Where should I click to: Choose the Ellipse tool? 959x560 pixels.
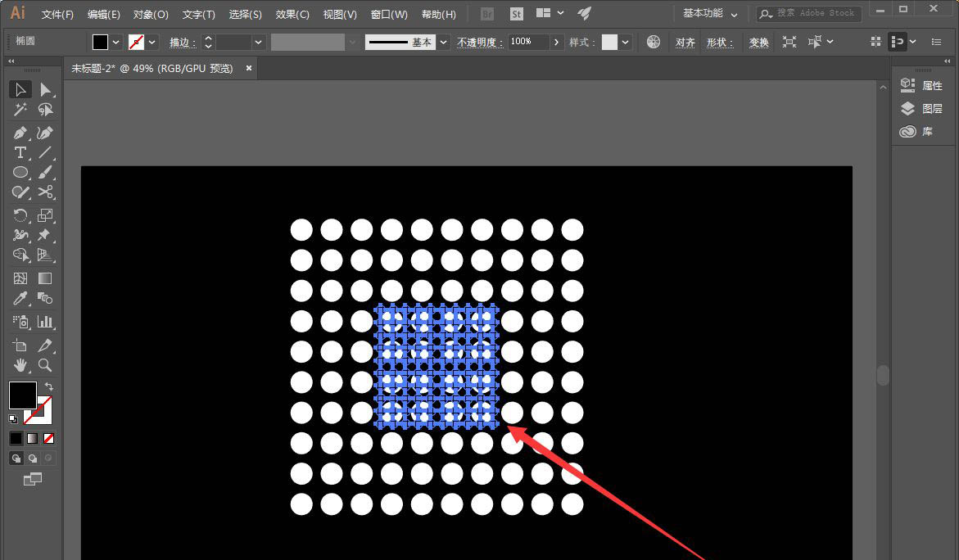(20, 173)
